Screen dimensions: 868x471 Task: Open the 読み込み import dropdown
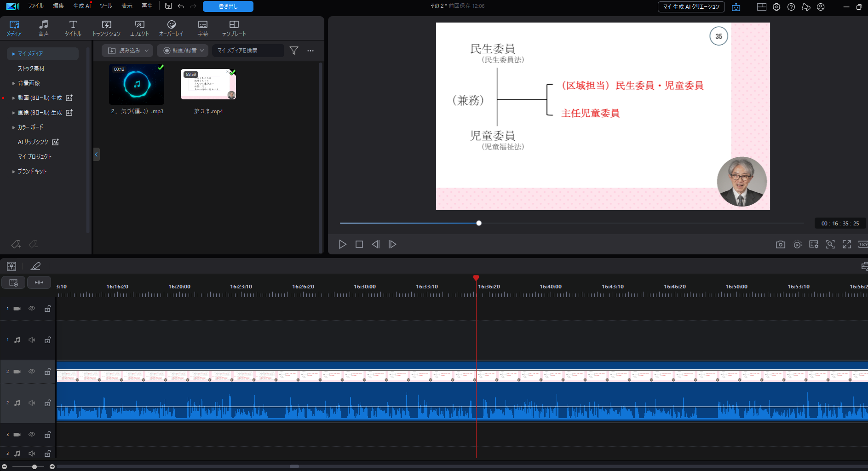(x=128, y=51)
